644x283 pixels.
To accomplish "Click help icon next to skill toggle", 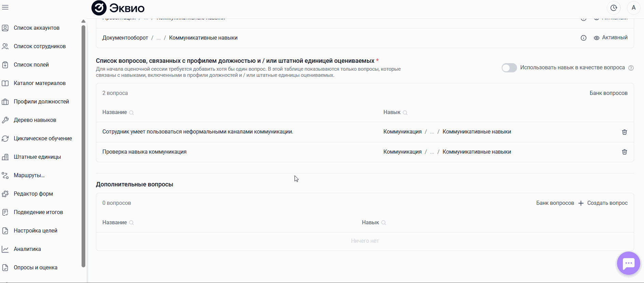I will (x=631, y=68).
